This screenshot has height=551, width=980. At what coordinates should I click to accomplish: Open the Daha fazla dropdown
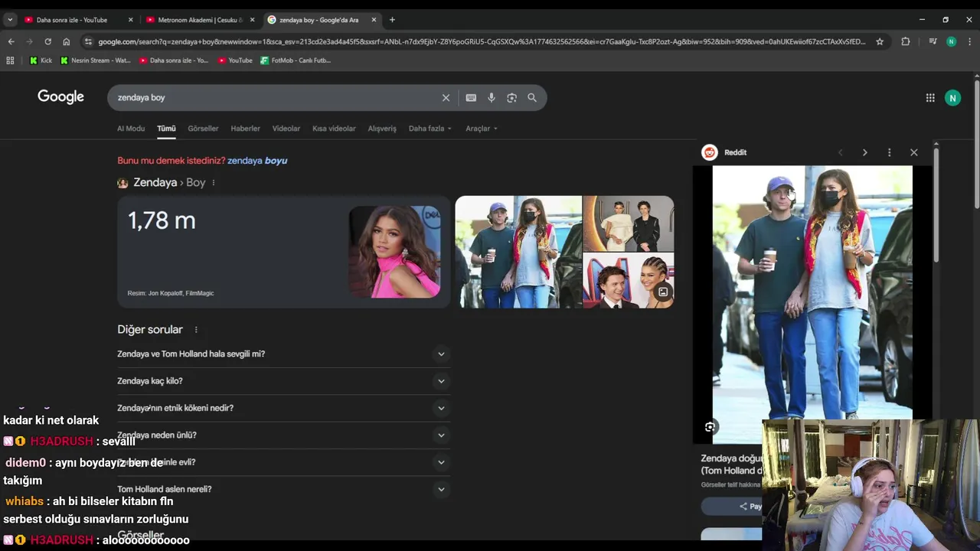click(x=430, y=129)
